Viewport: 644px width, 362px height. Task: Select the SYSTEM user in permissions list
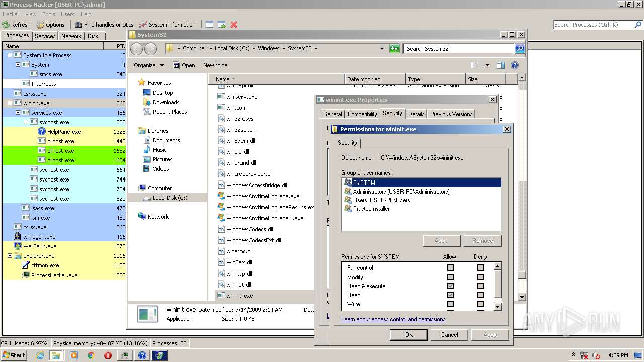point(422,183)
